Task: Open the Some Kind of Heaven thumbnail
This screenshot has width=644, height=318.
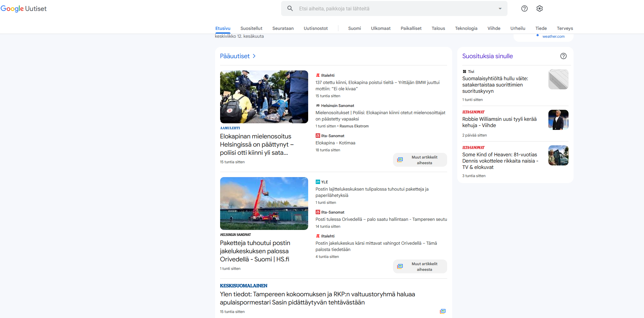Action: [558, 155]
